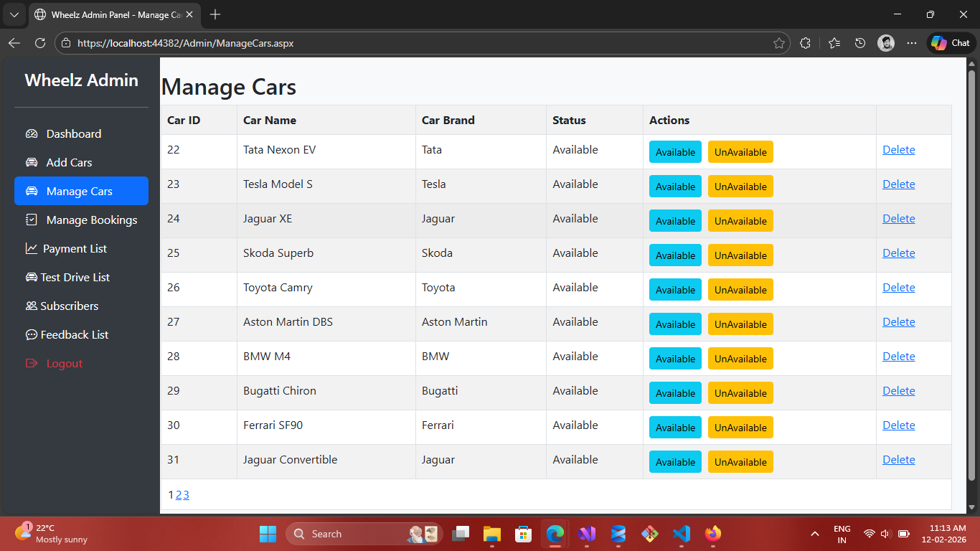Screen dimensions: 980x551
Task: Delete the Jaguar XE row
Action: pos(898,219)
